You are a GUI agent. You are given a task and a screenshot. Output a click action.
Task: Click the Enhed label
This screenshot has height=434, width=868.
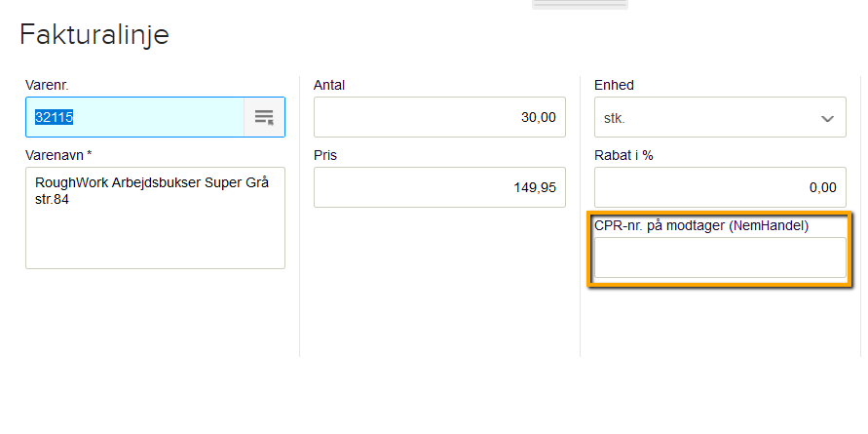[x=614, y=85]
